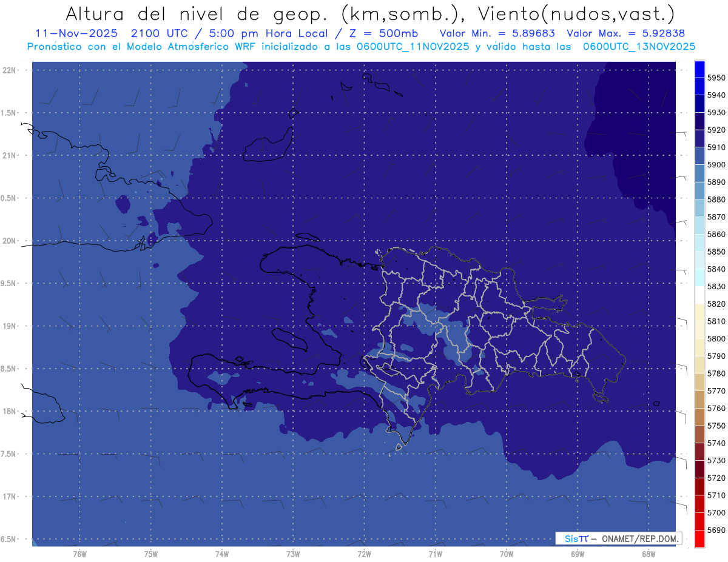Screen dimensions: 728x562
Task: Click the bright red swatch below the 5690 label
Action: 699,538
